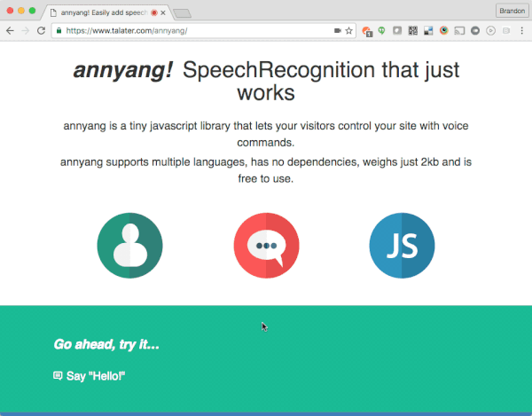The width and height of the screenshot is (532, 416).
Task: Click the "annyang supports multiple languages" sentence
Action: click(x=266, y=170)
